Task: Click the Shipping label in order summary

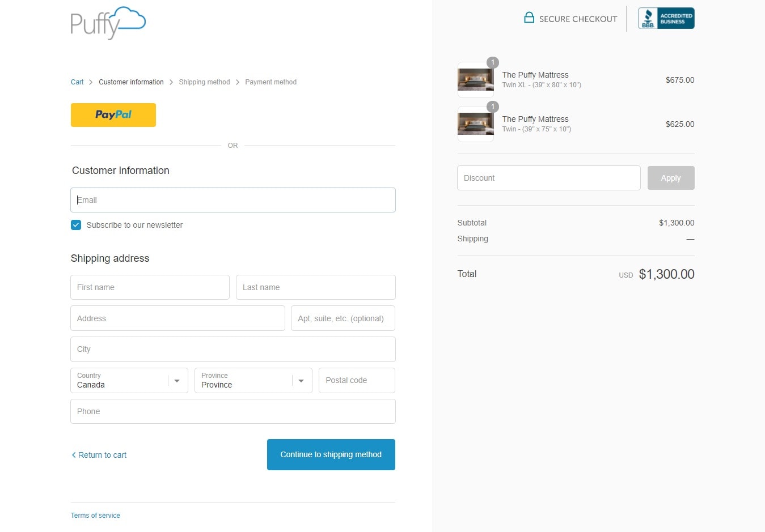Action: coord(473,239)
